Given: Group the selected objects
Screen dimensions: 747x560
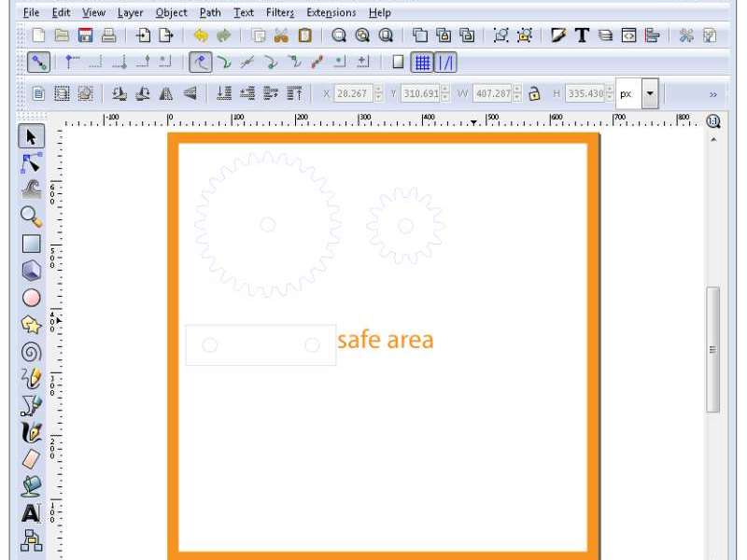Looking at the screenshot, I should (x=501, y=35).
